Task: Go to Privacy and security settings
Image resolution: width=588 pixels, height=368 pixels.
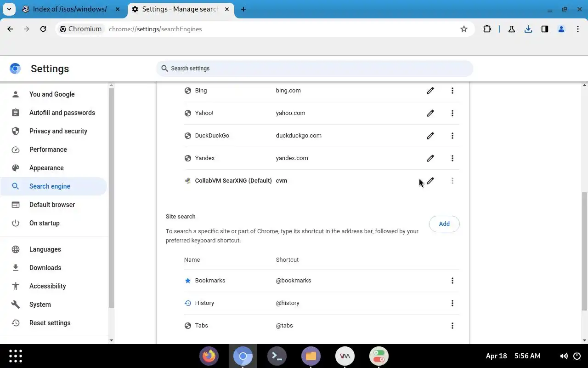Action: [x=54, y=131]
